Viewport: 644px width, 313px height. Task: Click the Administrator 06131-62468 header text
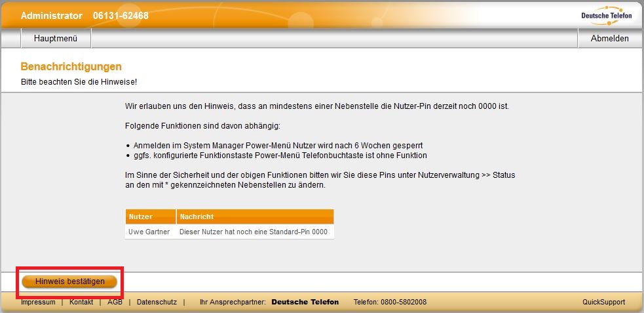85,16
